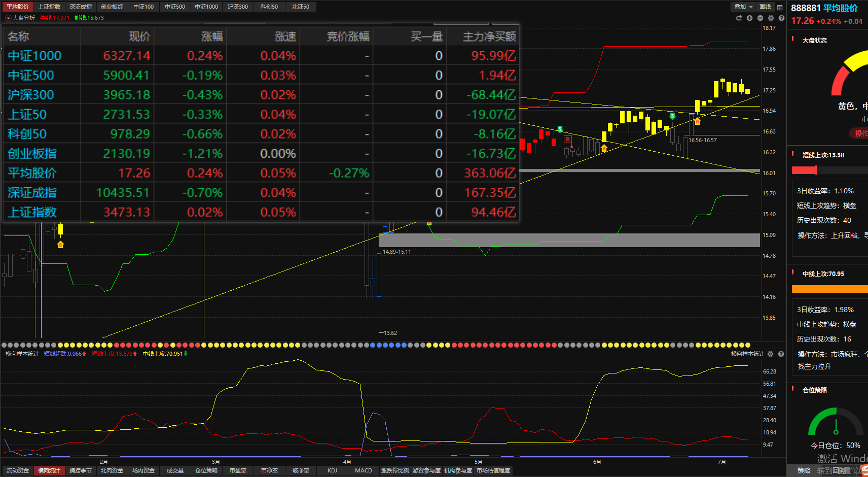Viewport: 868px width, 477px height.
Task: Switch to the 深证成指 tab
Action: point(81,7)
